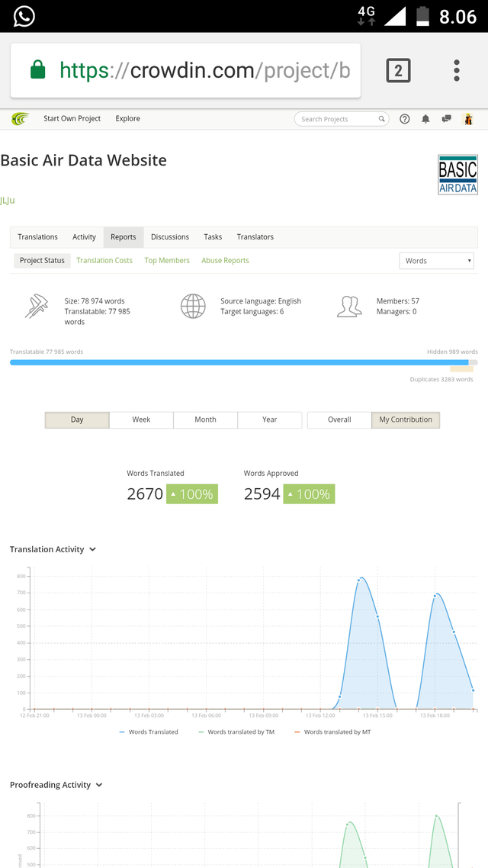The width and height of the screenshot is (488, 868).
Task: Open the messages chat icon
Action: (x=447, y=118)
